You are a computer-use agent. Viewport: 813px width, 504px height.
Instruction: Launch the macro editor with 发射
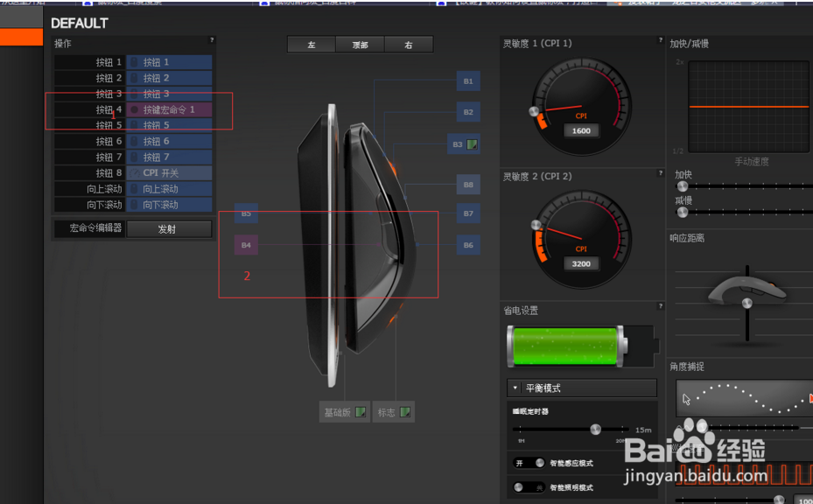click(x=169, y=228)
